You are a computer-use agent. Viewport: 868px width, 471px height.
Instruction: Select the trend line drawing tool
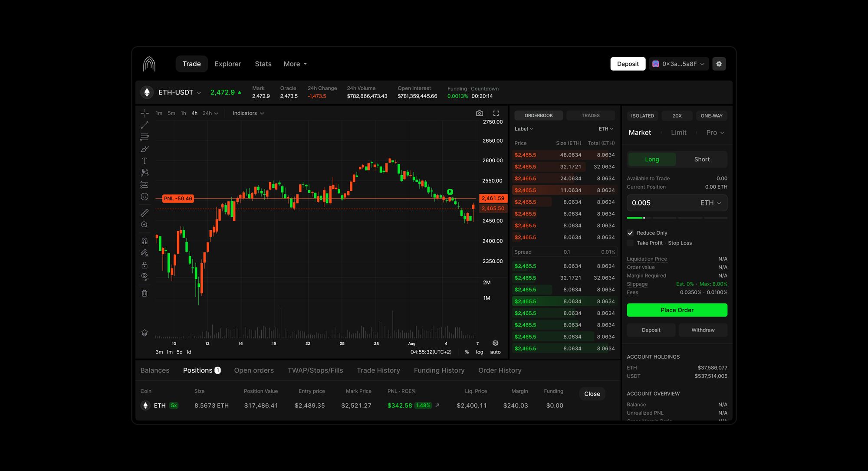145,125
